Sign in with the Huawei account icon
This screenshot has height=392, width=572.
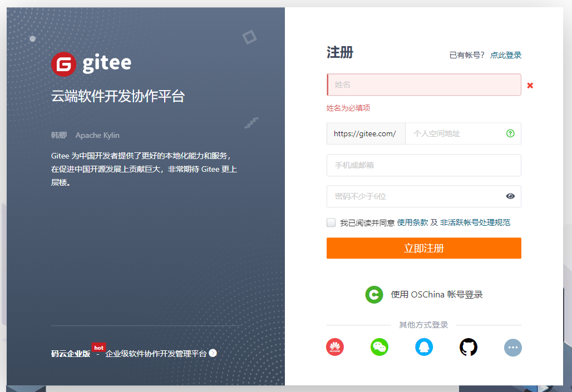click(335, 347)
